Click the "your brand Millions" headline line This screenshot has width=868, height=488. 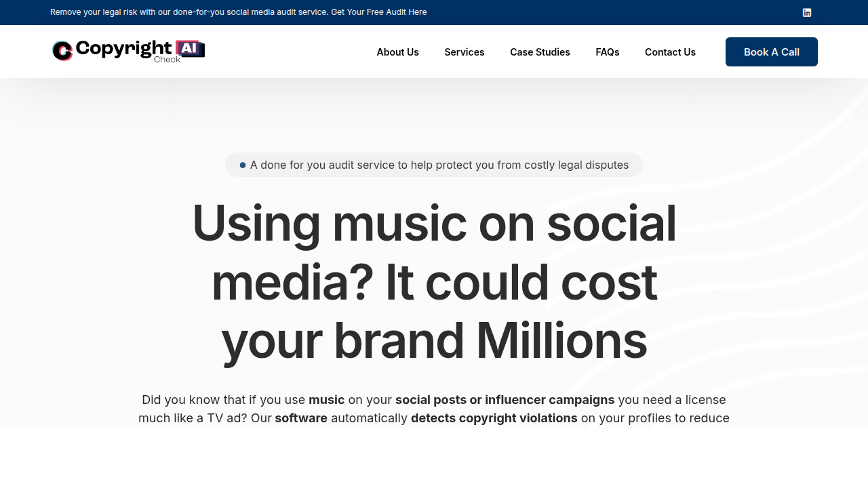(434, 340)
